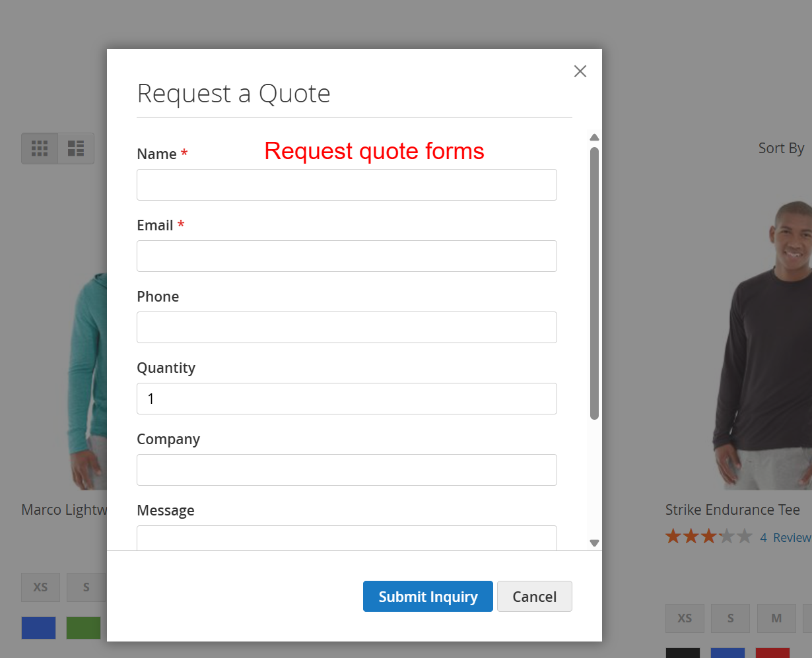Click the scrollbar down arrow in form
This screenshot has width=812, height=658.
pyautogui.click(x=594, y=543)
